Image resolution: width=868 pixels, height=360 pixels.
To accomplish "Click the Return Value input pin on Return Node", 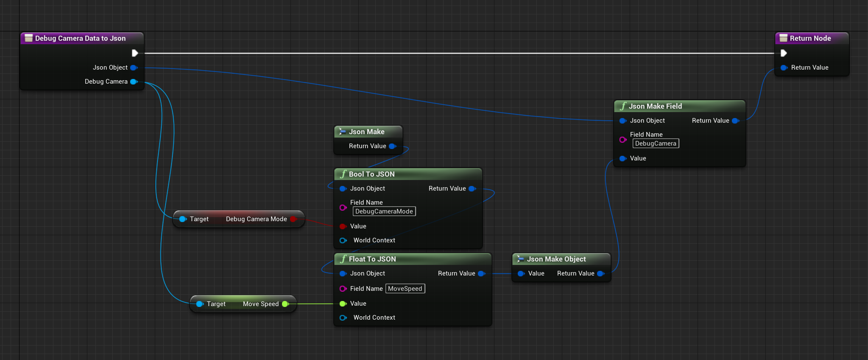I will 784,67.
